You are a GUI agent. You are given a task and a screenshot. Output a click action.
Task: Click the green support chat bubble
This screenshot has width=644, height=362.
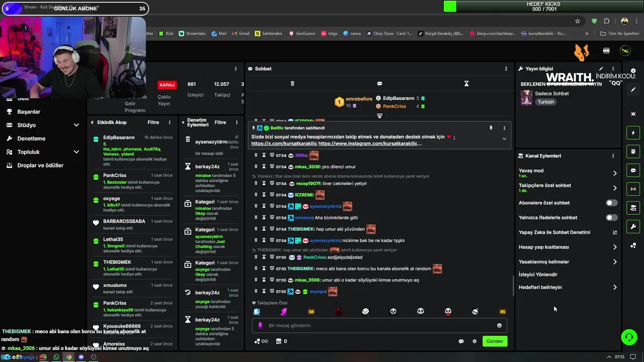coord(629,337)
